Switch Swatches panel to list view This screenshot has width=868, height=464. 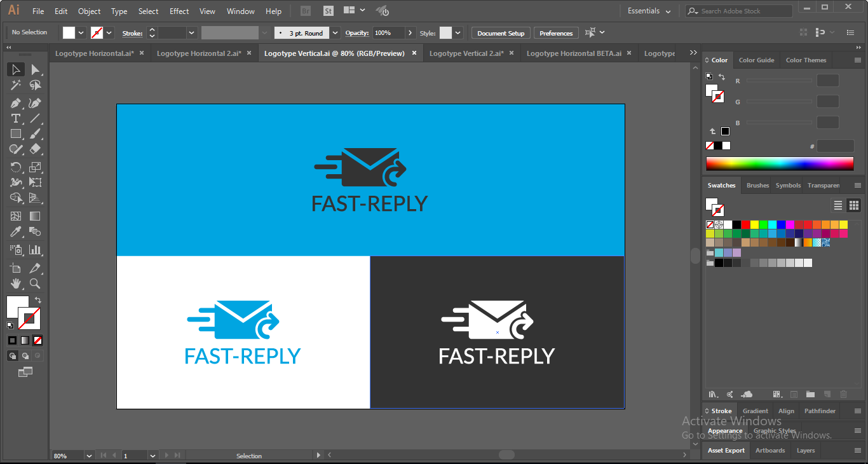(x=838, y=205)
